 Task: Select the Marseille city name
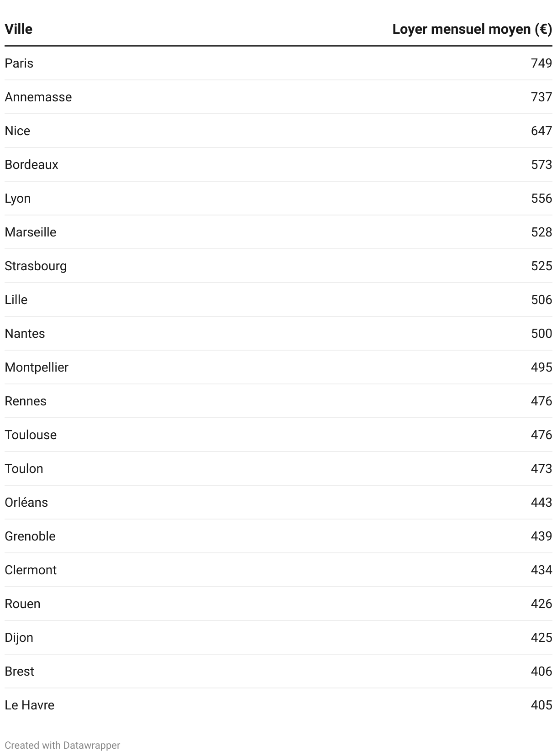click(x=31, y=232)
